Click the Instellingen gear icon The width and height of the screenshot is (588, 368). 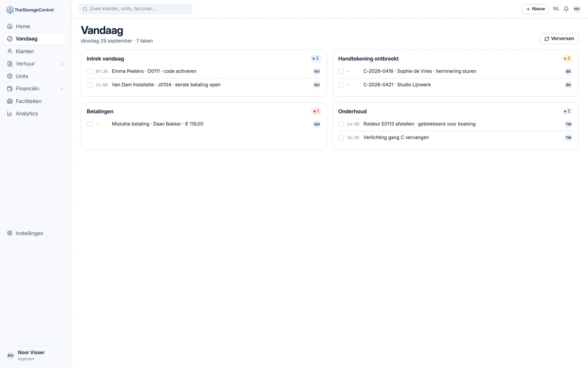point(10,233)
